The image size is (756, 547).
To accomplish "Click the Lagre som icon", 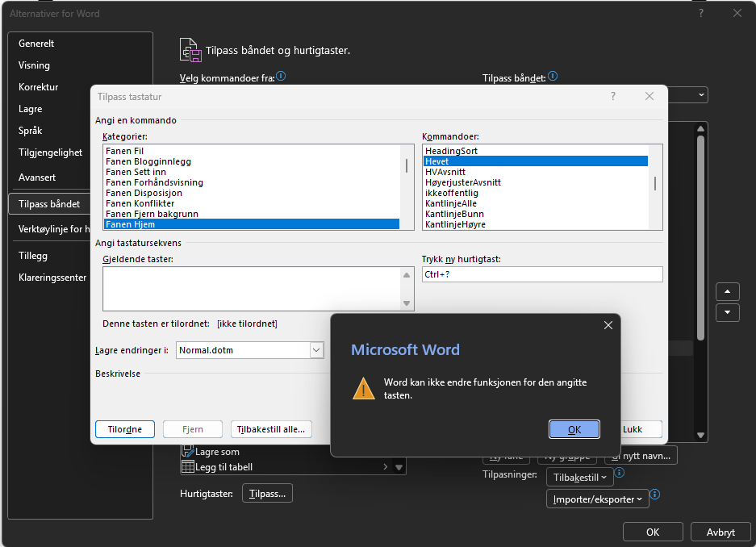I will [x=187, y=452].
